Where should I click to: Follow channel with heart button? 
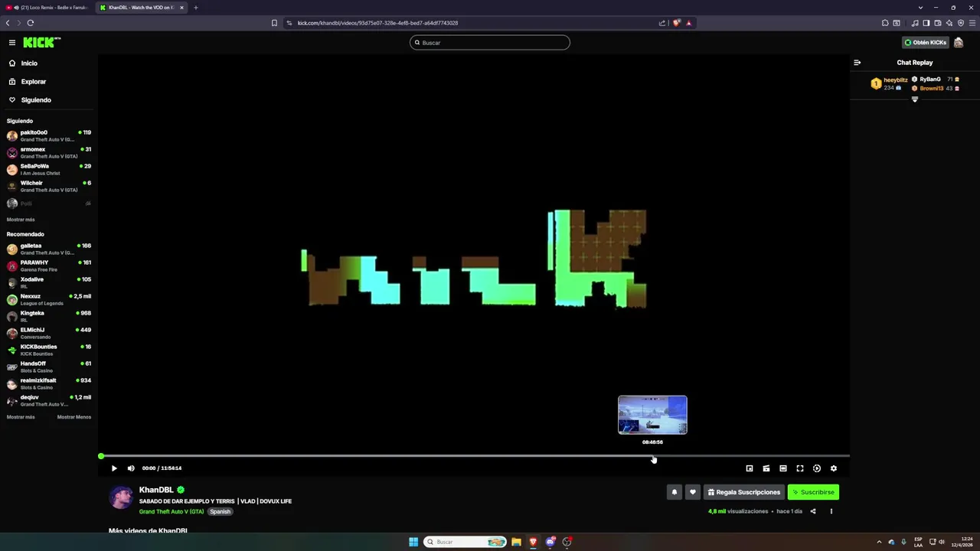coord(693,492)
